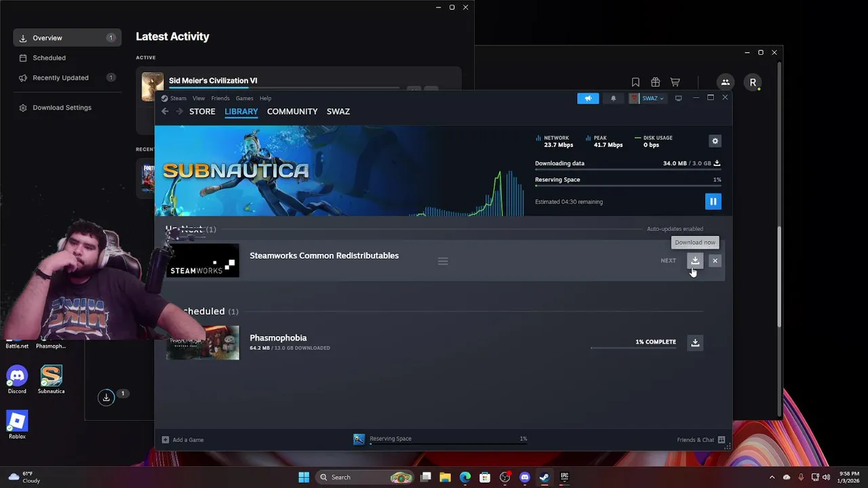Open the R profile avatar
This screenshot has width=868, height=488.
coord(753,83)
